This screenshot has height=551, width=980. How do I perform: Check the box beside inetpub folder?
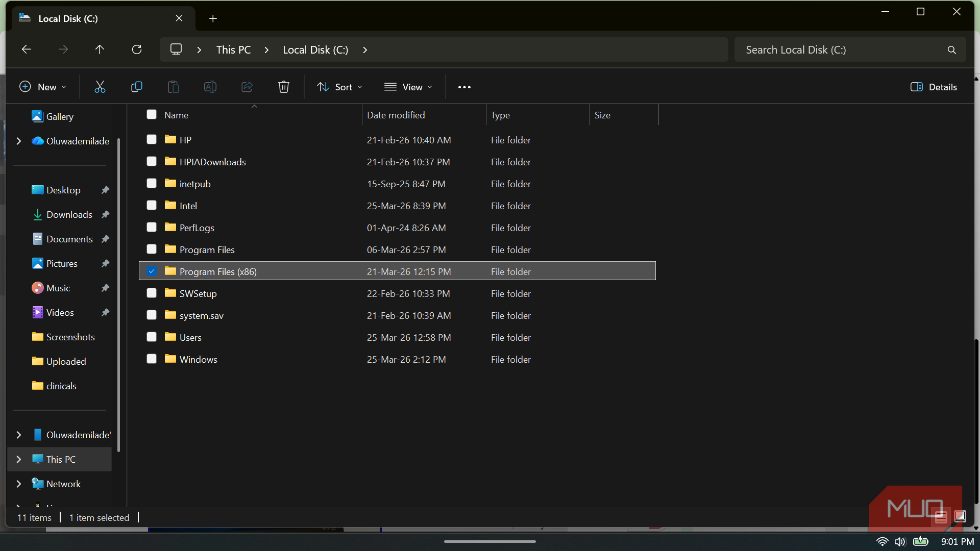click(152, 183)
